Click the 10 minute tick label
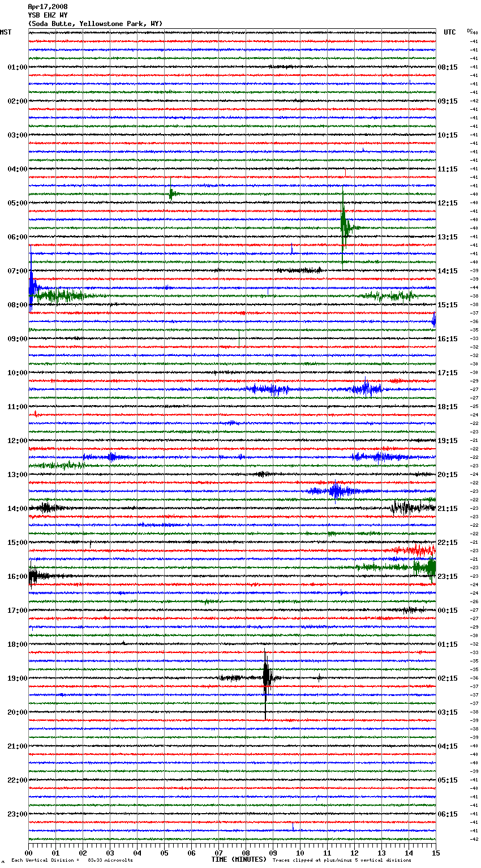This screenshot has height=868, width=481. pyautogui.click(x=300, y=853)
